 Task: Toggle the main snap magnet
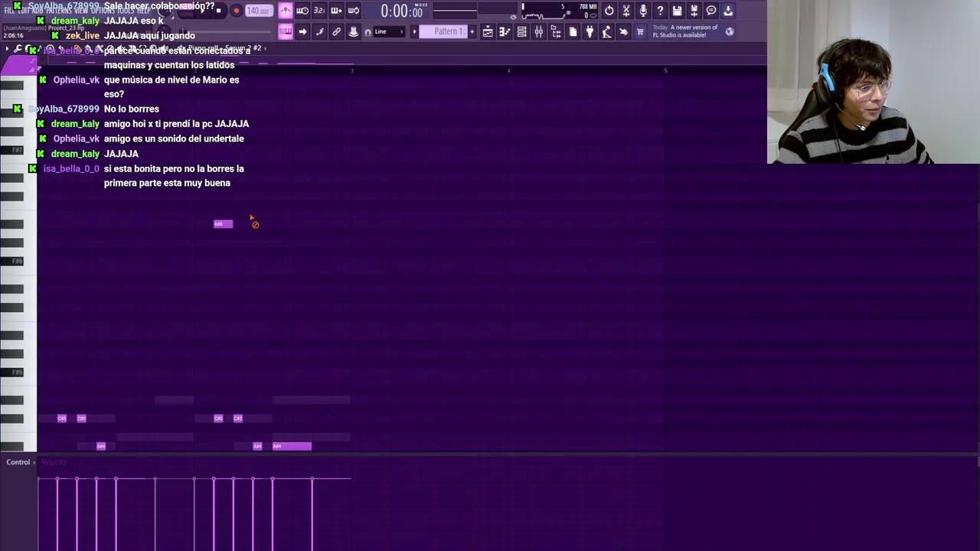pyautogui.click(x=368, y=32)
